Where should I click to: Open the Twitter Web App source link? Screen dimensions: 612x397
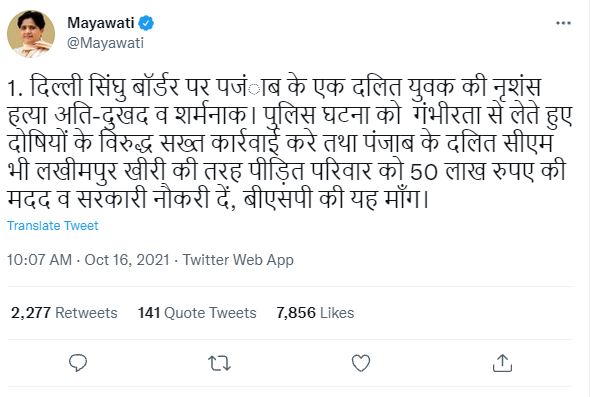click(x=238, y=260)
